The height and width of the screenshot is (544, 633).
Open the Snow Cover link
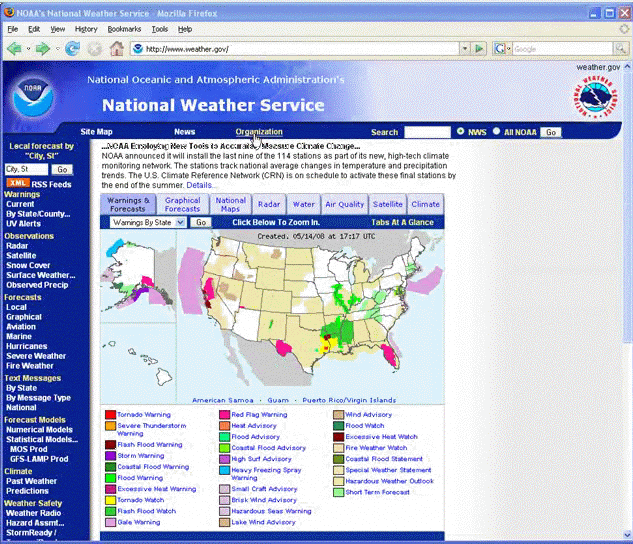(x=28, y=266)
